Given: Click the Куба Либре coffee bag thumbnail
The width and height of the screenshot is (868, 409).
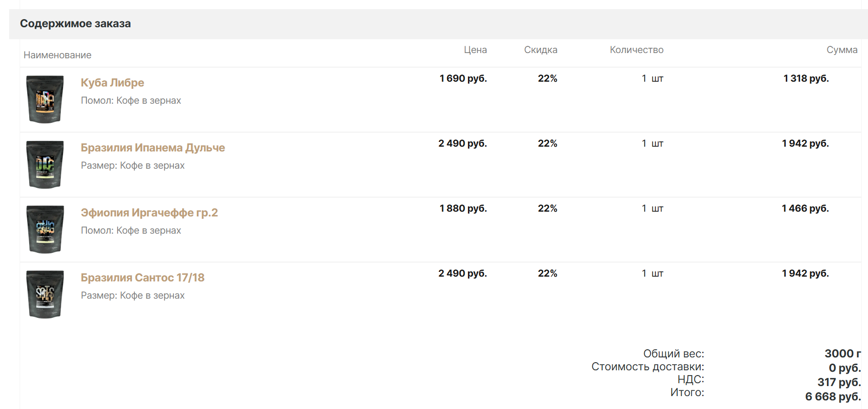Looking at the screenshot, I should coord(45,99).
